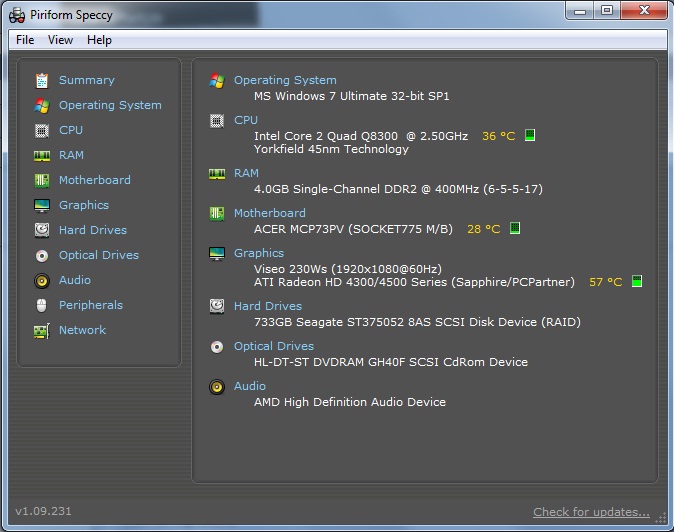Click the Windows flag icon in sidebar
Screen dimensions: 675x532
42,105
